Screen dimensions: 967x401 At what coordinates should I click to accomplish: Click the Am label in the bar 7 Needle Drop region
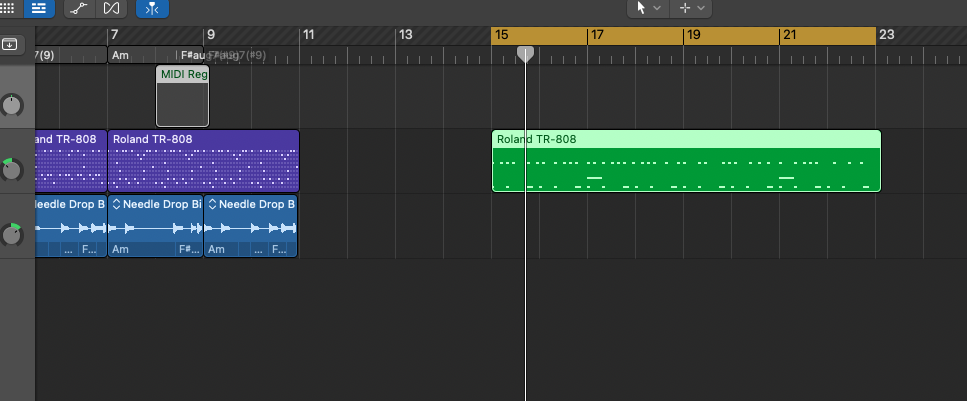pos(120,249)
